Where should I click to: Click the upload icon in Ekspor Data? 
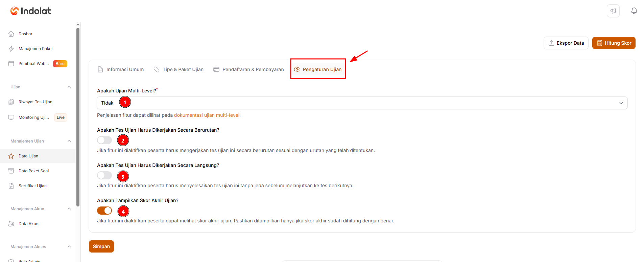coord(551,43)
